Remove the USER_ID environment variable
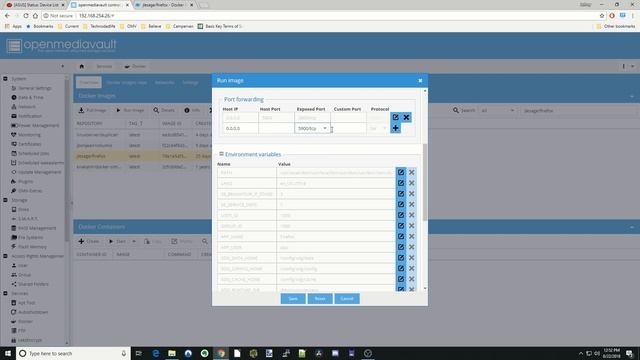Screen dimensions: 640x360 tap(411, 215)
